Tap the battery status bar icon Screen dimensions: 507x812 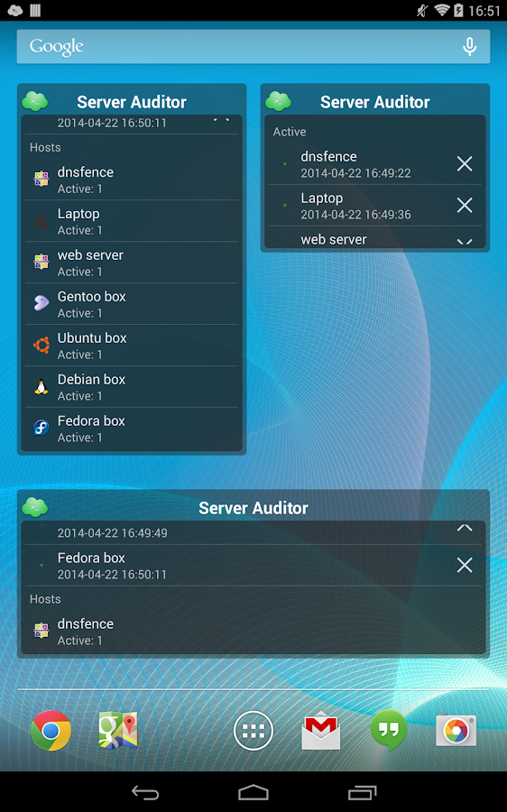[458, 10]
